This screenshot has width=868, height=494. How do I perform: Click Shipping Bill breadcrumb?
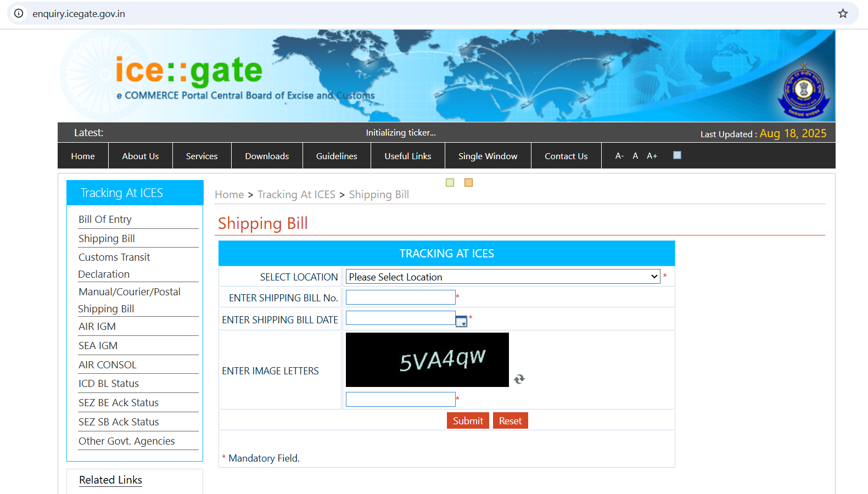coord(379,194)
